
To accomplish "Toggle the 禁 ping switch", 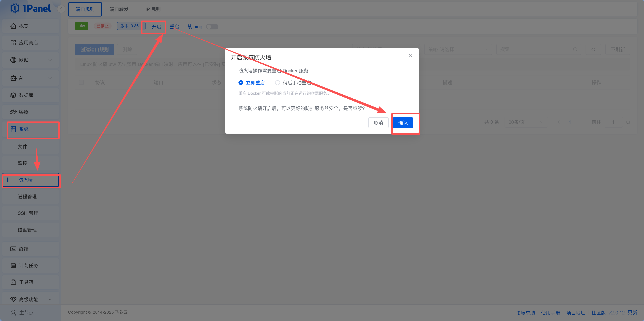I will coord(212,26).
